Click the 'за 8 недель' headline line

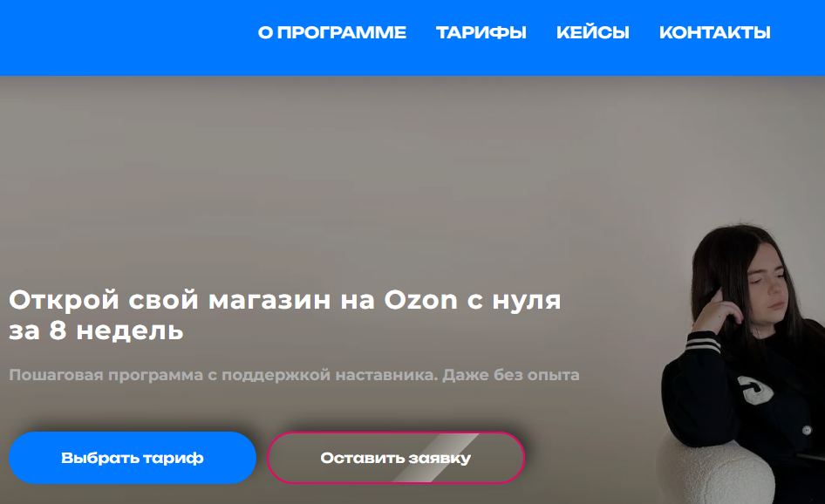click(x=96, y=331)
